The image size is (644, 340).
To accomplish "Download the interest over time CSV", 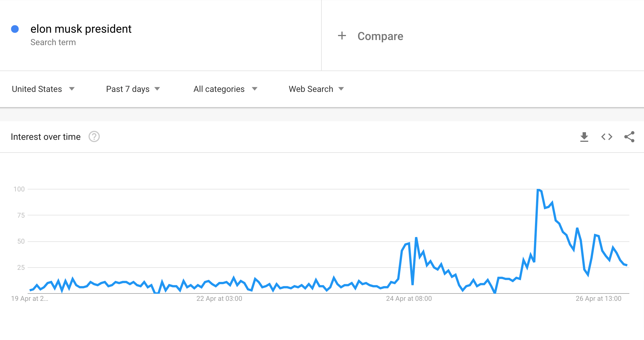I will (x=584, y=137).
